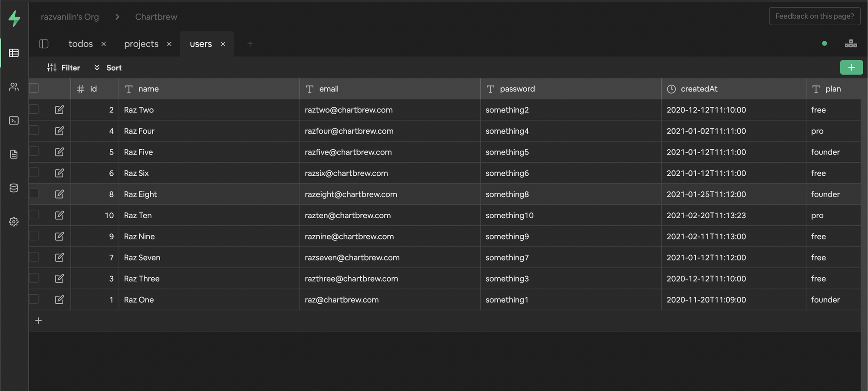868x391 pixels.
Task: Open the schema diagram icon at top right
Action: click(x=851, y=43)
